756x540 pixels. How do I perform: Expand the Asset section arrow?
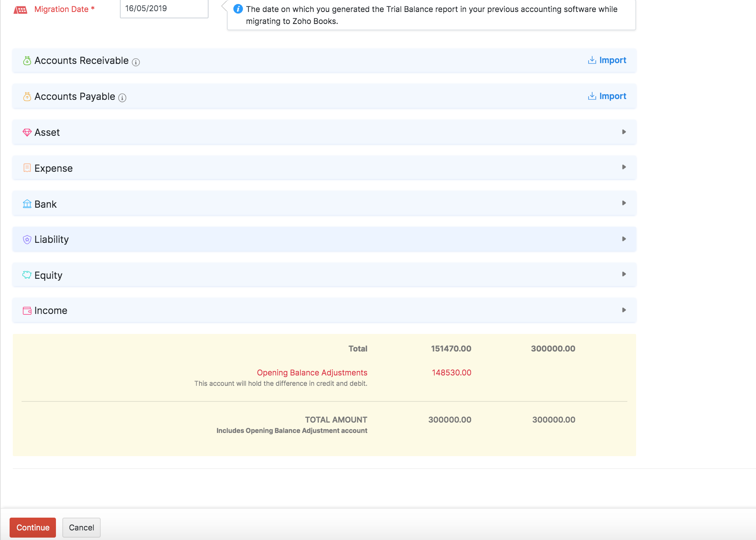(x=624, y=132)
